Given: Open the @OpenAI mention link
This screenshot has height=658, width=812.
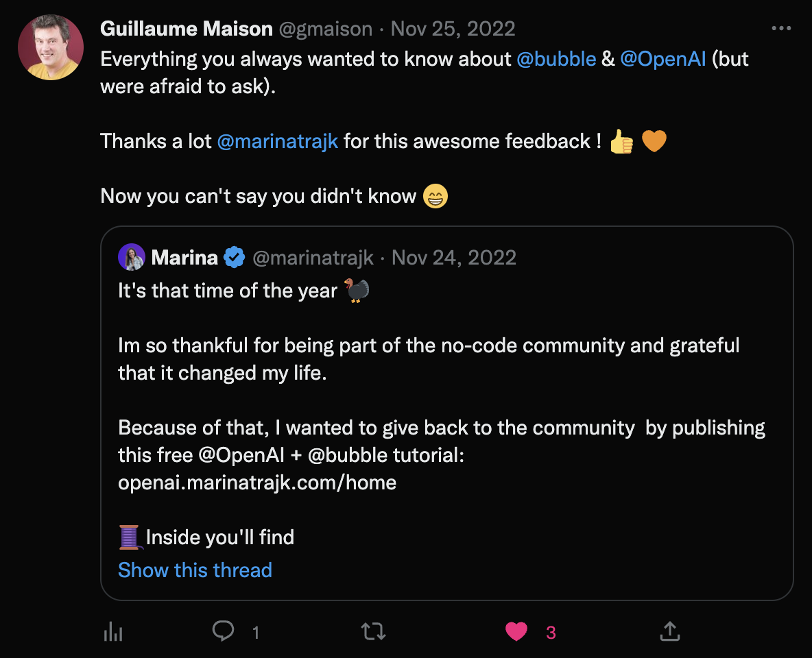Looking at the screenshot, I should click(662, 59).
